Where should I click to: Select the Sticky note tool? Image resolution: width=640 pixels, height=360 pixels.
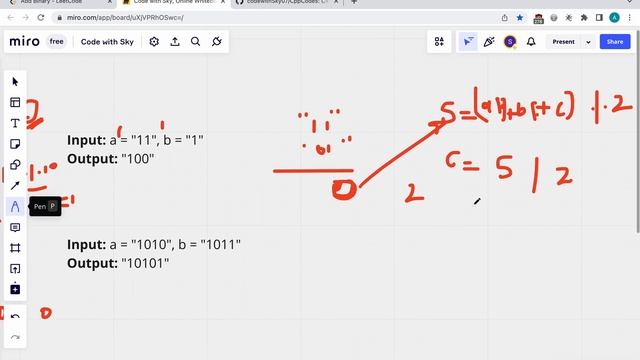pos(15,144)
